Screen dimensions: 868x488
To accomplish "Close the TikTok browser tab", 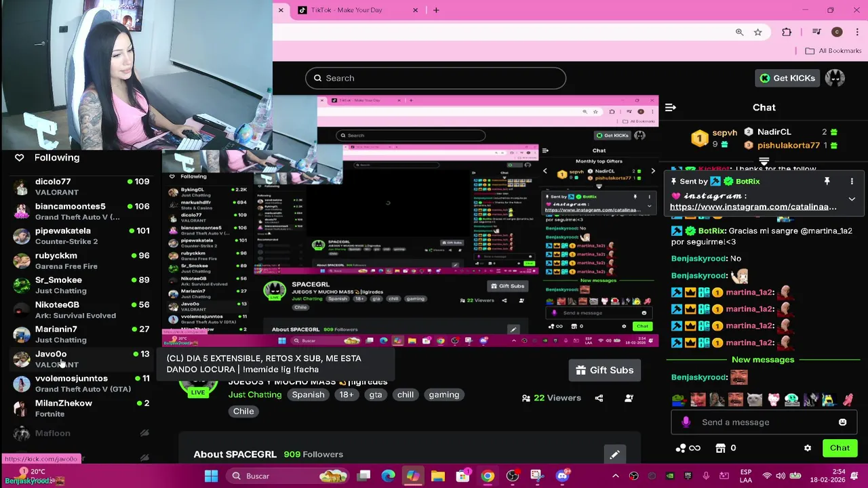I will pyautogui.click(x=415, y=10).
